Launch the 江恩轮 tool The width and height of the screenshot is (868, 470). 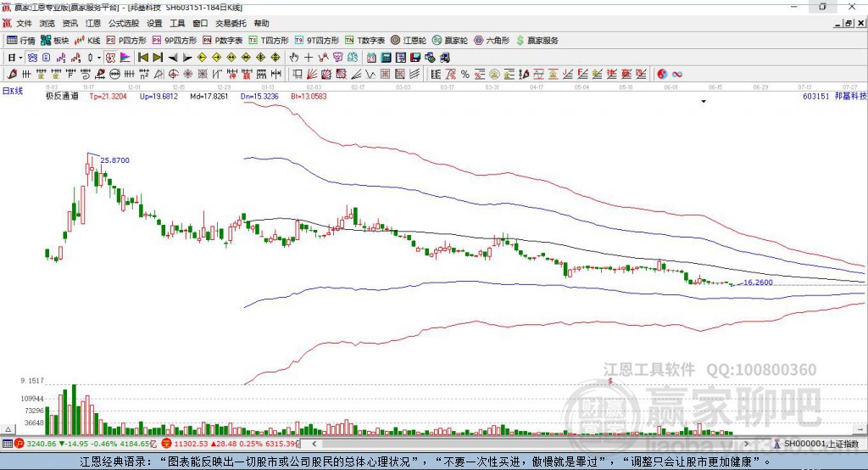tap(409, 41)
